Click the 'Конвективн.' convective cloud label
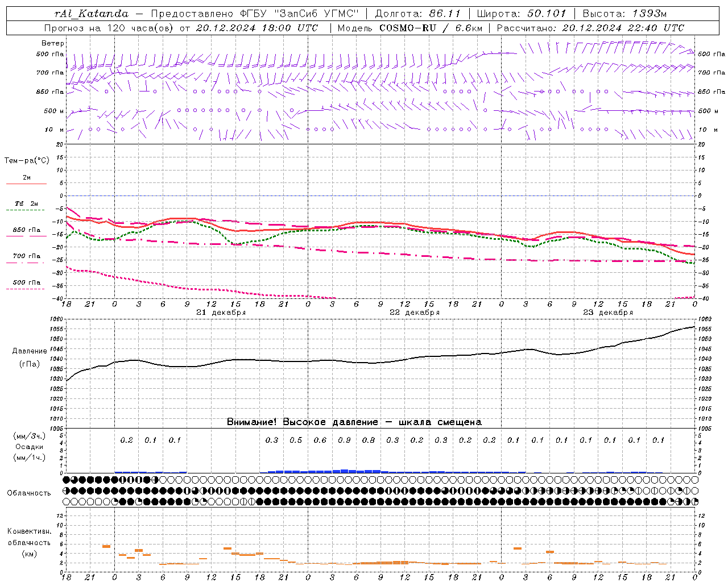This screenshot has height=582, width=728. pyautogui.click(x=29, y=531)
